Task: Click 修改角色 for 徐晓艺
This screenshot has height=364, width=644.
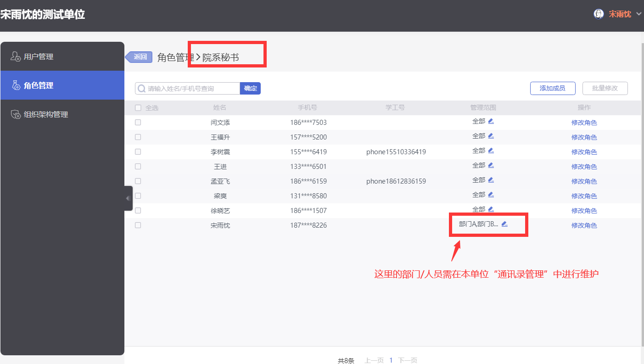Action: click(584, 211)
